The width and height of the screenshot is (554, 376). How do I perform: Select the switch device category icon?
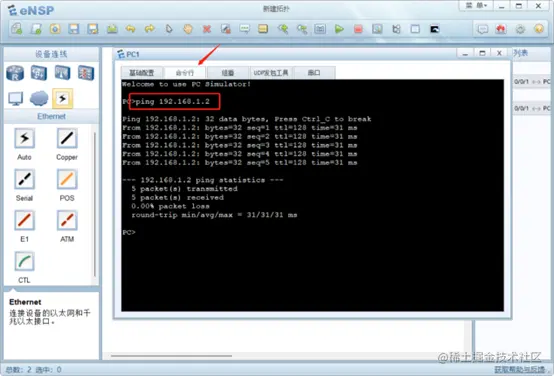(x=39, y=73)
